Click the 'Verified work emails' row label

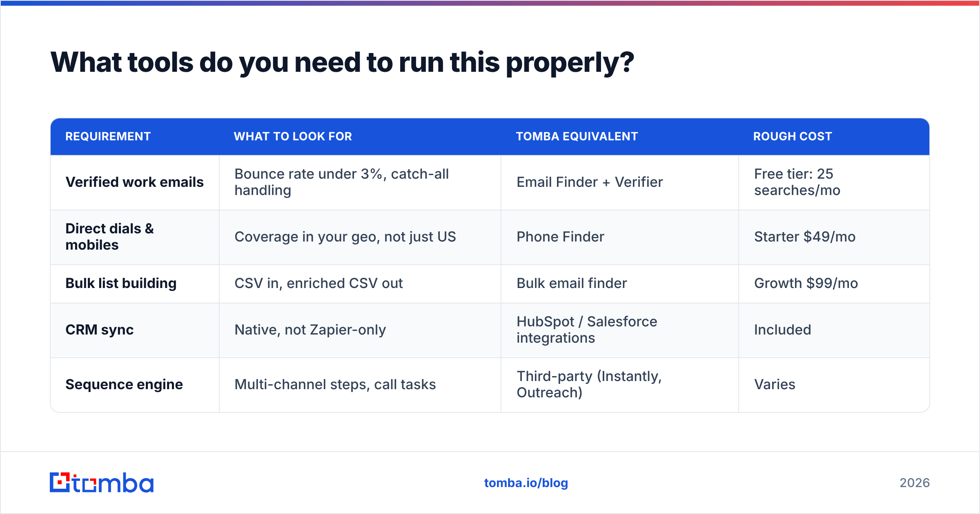click(135, 182)
